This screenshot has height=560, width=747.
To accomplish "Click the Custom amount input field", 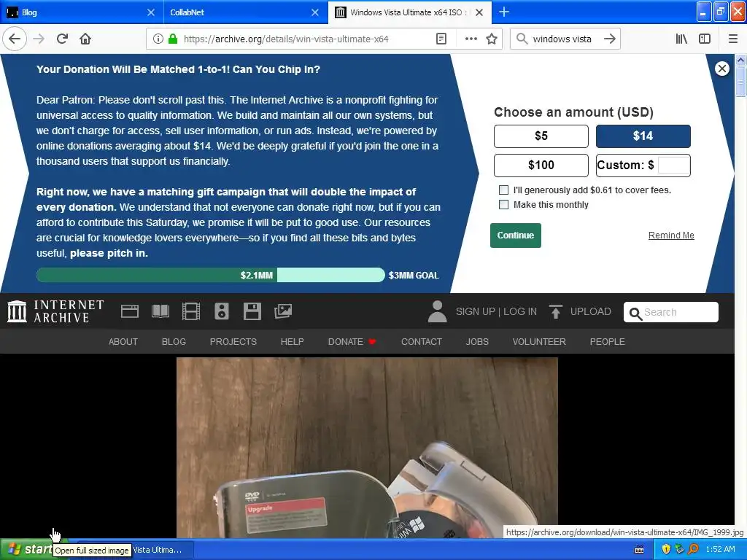I will pyautogui.click(x=673, y=166).
